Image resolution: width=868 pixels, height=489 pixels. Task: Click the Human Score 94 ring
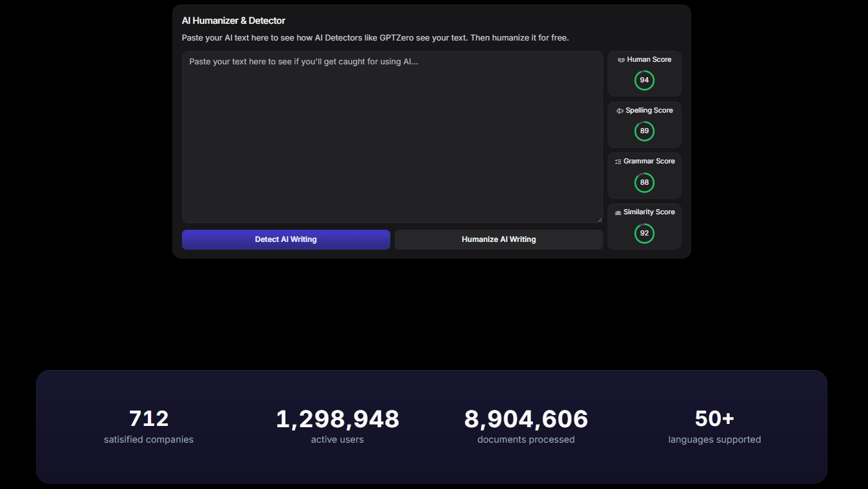click(644, 80)
